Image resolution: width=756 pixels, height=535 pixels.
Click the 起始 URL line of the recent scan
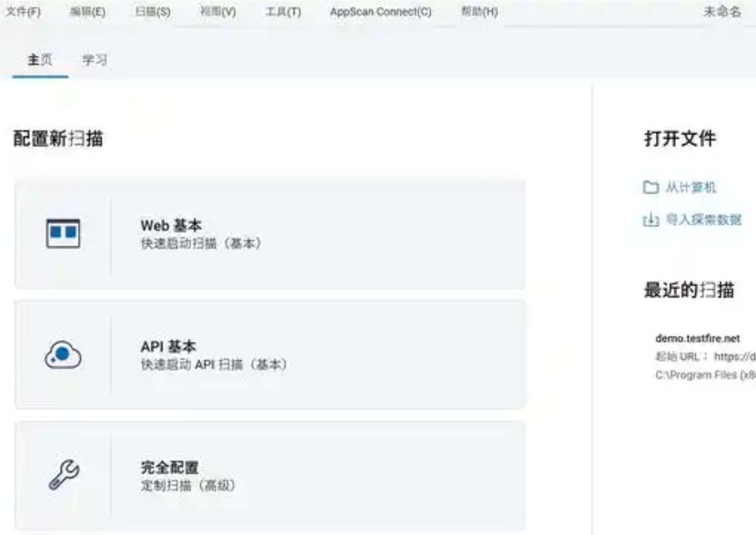705,357
